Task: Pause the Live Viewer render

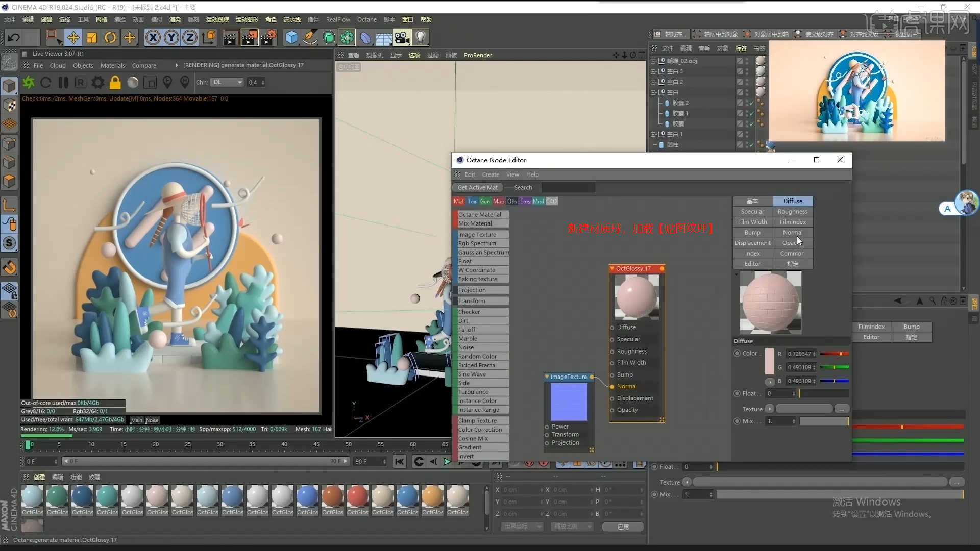Action: (63, 82)
